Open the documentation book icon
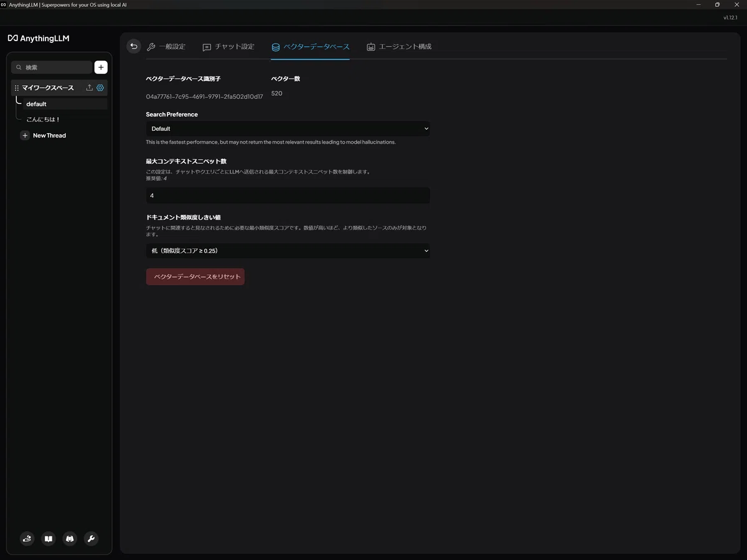Screen dimensions: 747x560 [49, 539]
